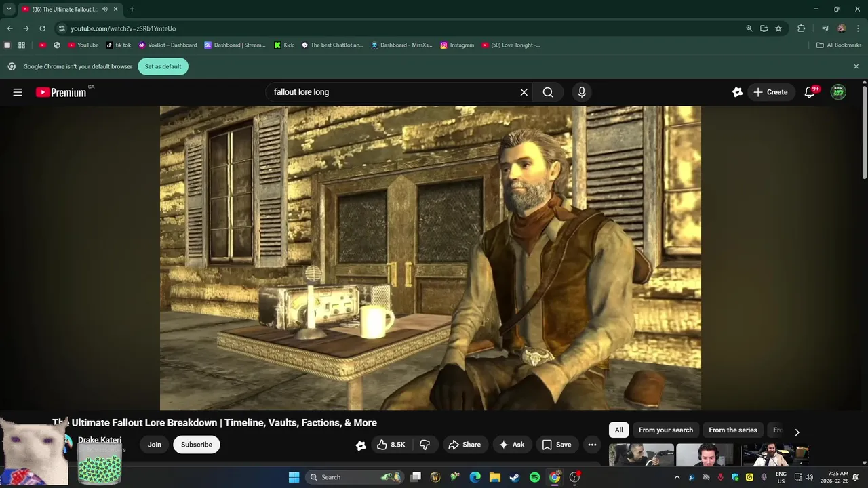Open Instagram bookmark
The height and width of the screenshot is (488, 868).
click(457, 45)
